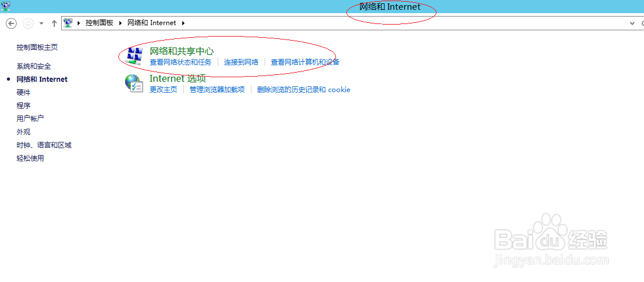Click 查看网络计算机和设备 link
This screenshot has height=282, width=644.
[305, 62]
